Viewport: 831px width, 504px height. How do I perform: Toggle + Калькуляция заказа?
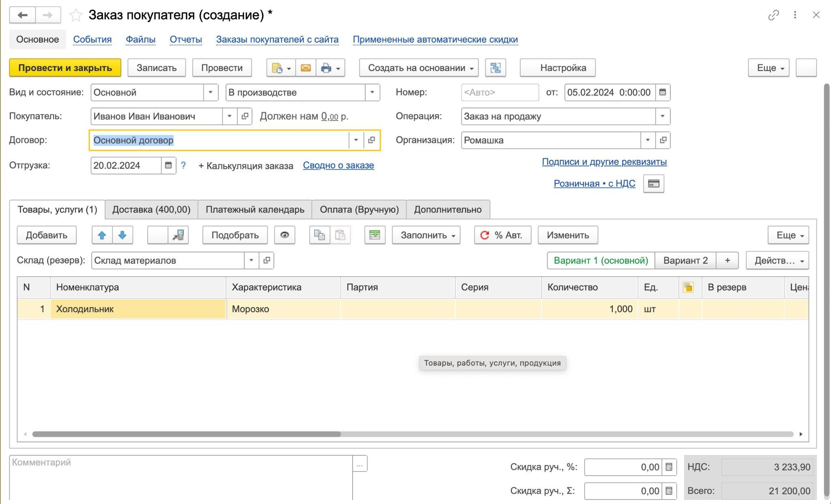(x=245, y=166)
